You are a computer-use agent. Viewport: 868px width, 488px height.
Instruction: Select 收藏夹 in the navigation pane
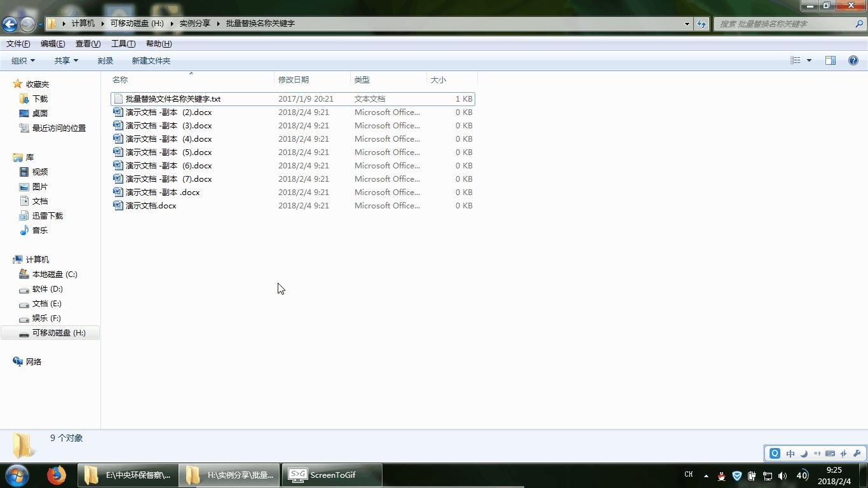37,84
